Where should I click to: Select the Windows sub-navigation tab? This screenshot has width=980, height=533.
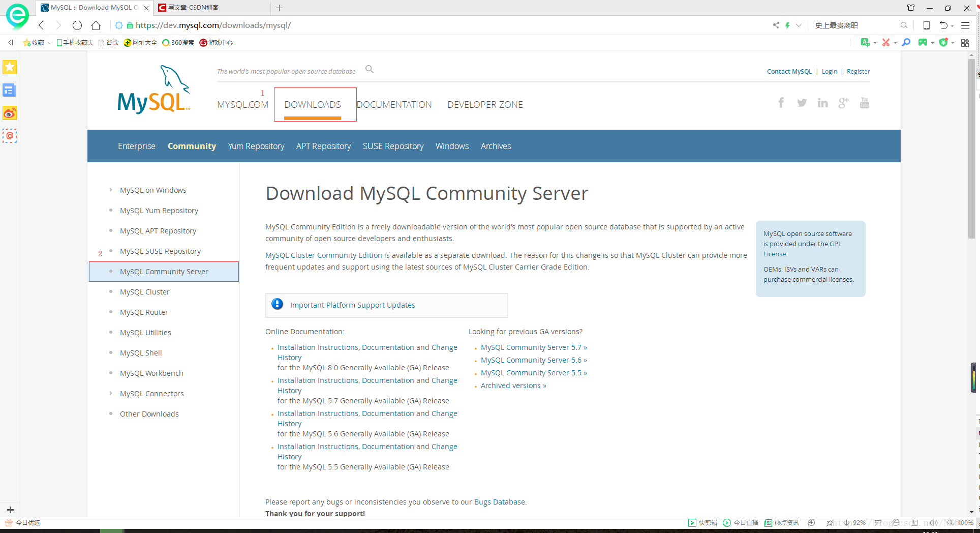[452, 146]
